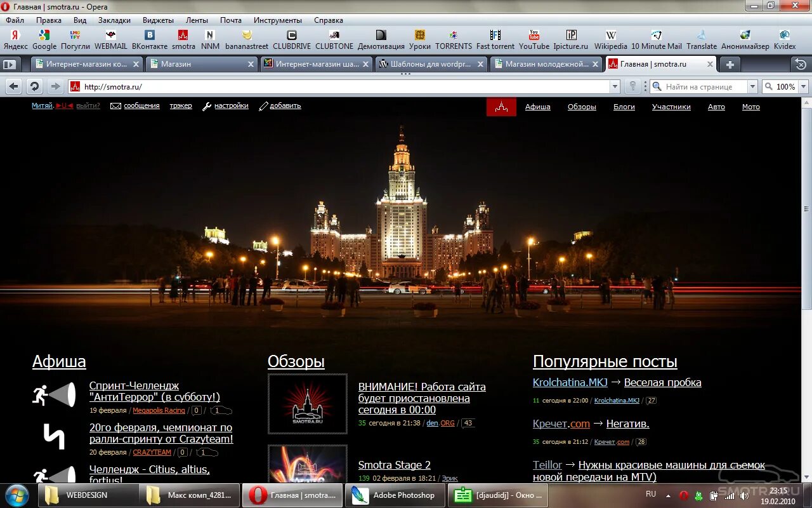Open the Smotra Stage 2 review link
This screenshot has width=812, height=508.
pyautogui.click(x=395, y=465)
